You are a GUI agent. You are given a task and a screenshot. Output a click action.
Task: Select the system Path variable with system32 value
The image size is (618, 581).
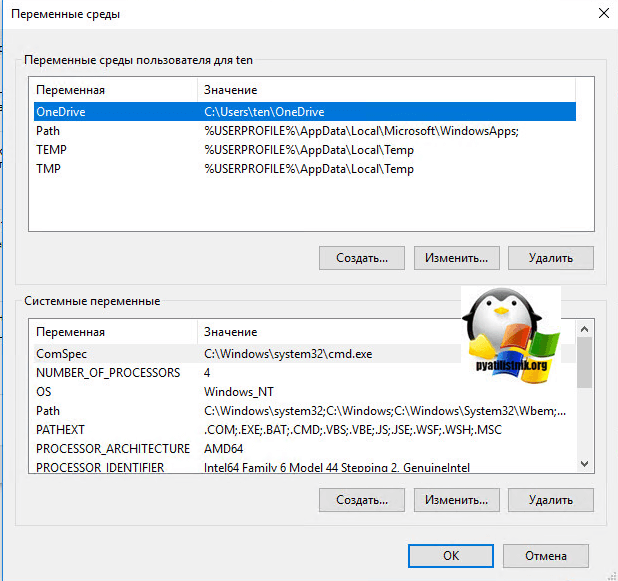coord(305,411)
